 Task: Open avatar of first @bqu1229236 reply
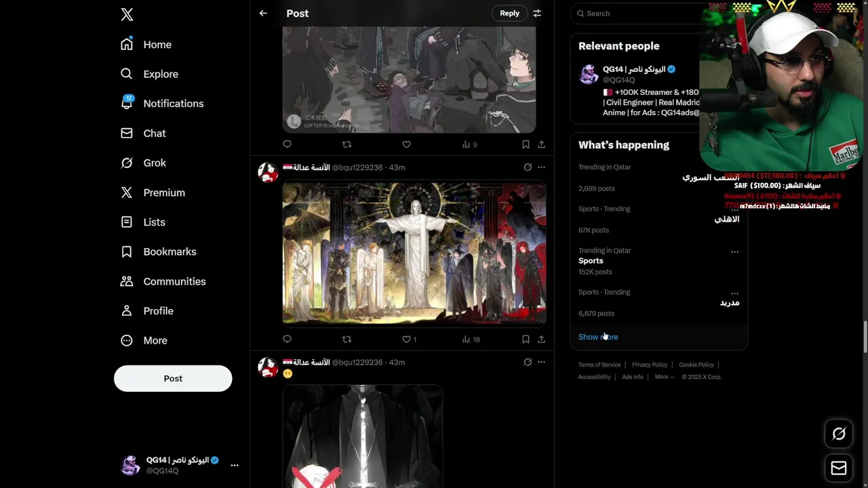pos(268,172)
